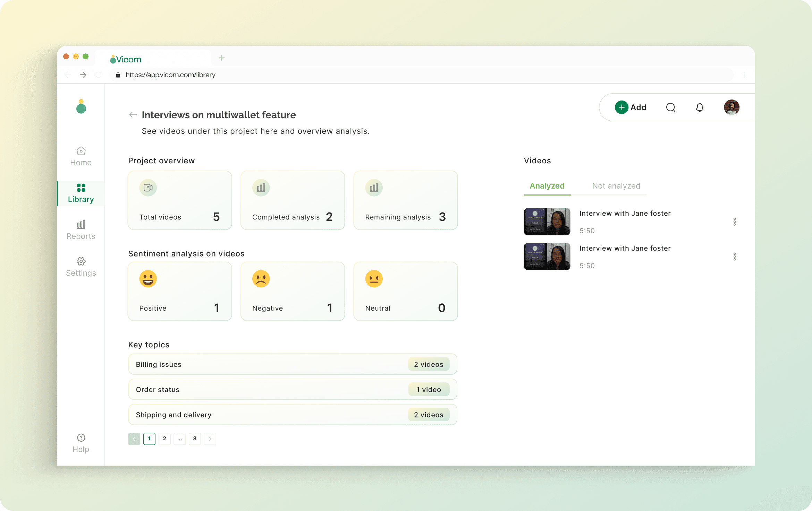Open the notifications bell
812x511 pixels.
coord(700,107)
